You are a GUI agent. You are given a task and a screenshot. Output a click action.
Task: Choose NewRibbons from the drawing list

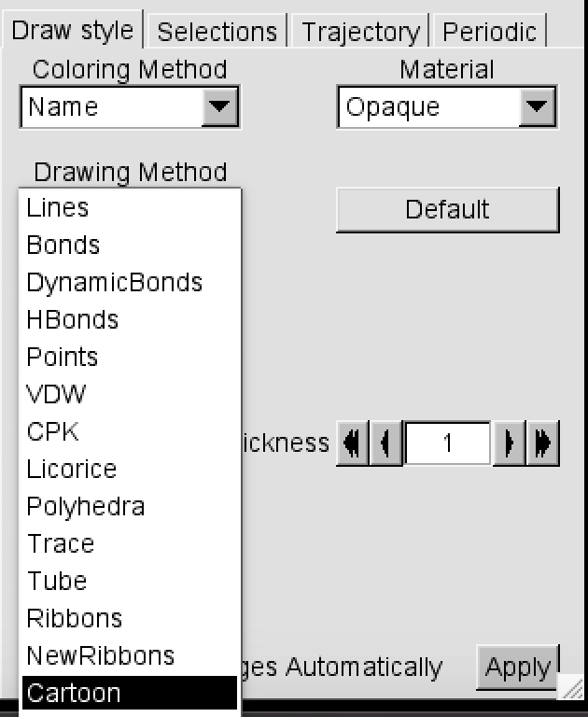[x=101, y=655]
